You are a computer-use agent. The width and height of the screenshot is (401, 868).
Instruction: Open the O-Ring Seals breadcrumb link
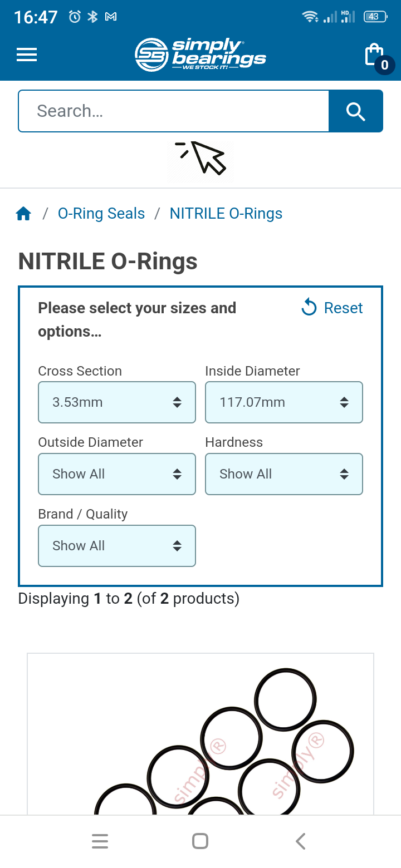pos(101,214)
